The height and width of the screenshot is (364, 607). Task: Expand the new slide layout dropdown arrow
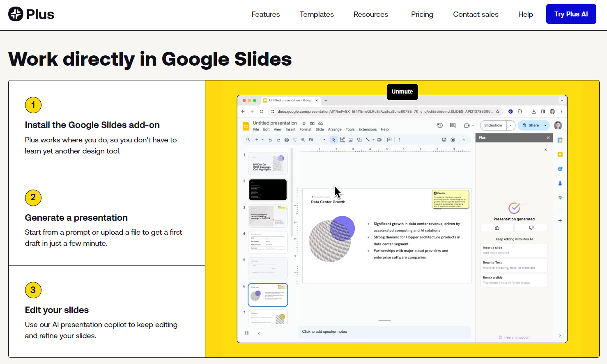coord(262,140)
